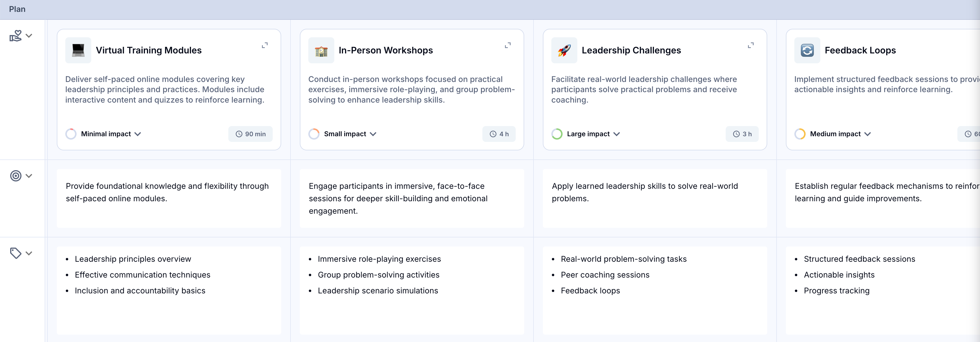
Task: Expand the In-Person Workshops card
Action: click(508, 45)
